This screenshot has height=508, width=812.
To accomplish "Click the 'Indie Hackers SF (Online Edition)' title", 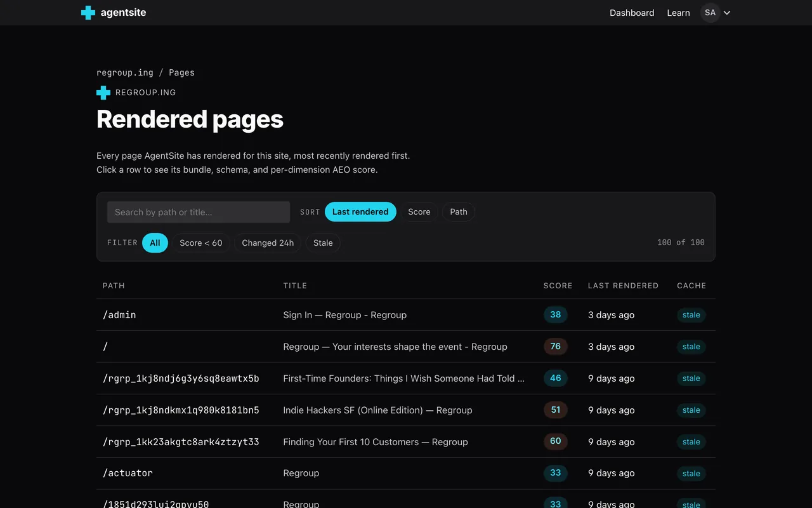I will pyautogui.click(x=378, y=410).
